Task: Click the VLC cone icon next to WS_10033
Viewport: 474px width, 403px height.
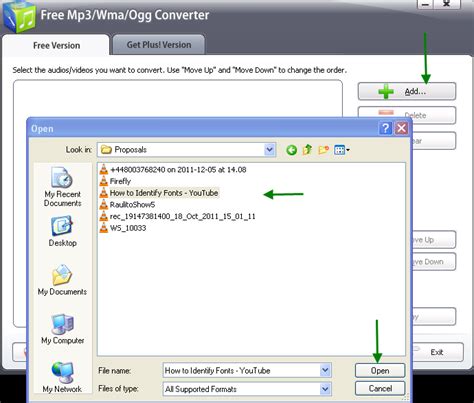Action: 104,228
